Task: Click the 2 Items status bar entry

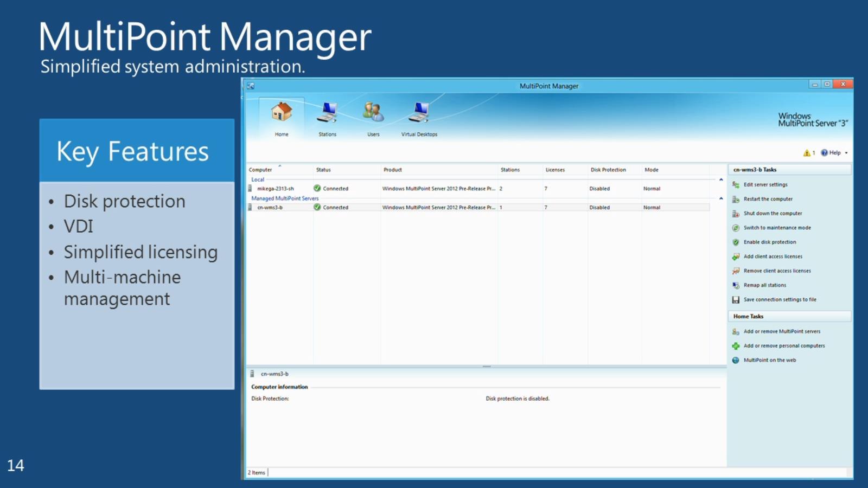Action: pos(257,473)
